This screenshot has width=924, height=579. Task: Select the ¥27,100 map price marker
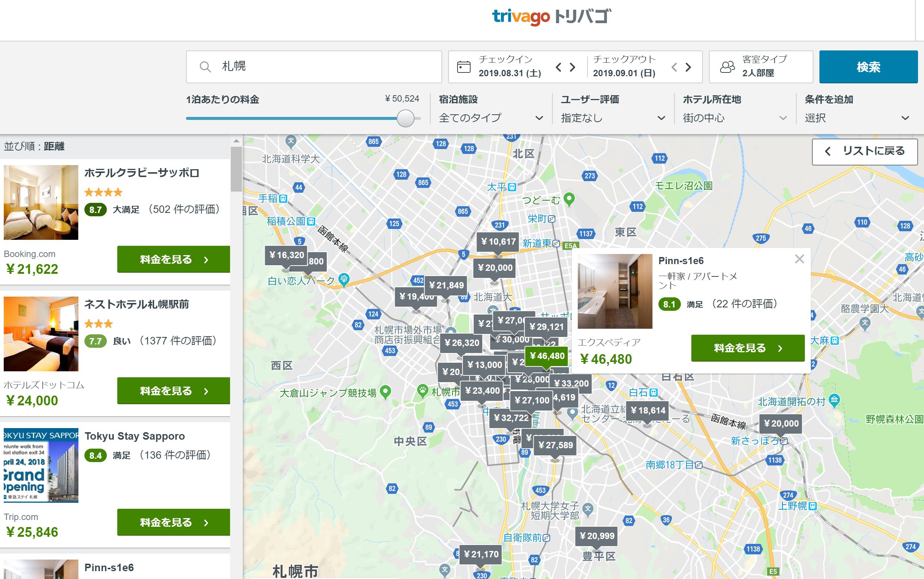[x=531, y=400]
